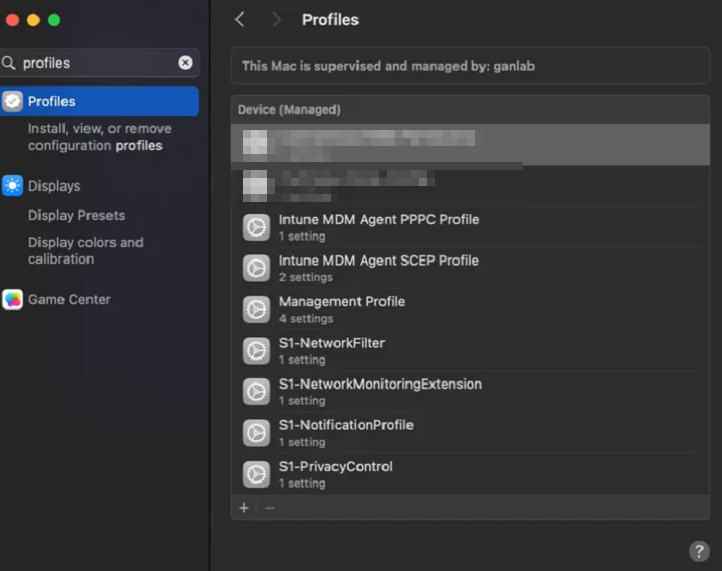722x571 pixels.
Task: Click the Displays sidebar icon
Action: (12, 186)
